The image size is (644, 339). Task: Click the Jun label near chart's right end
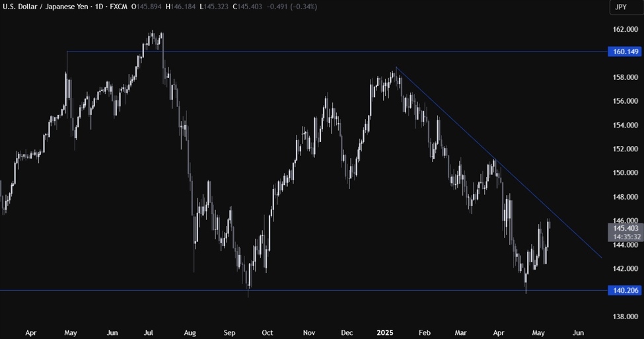[x=578, y=332]
